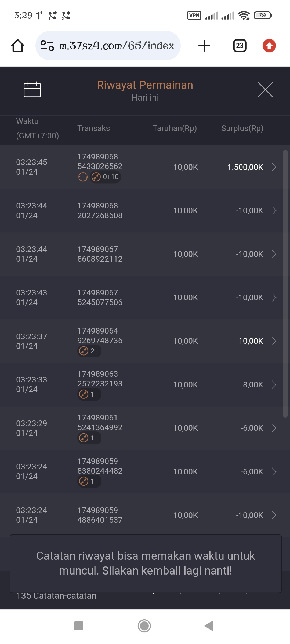Open details chevron for 03:23:29 row
290x644 pixels.
pos(274,428)
